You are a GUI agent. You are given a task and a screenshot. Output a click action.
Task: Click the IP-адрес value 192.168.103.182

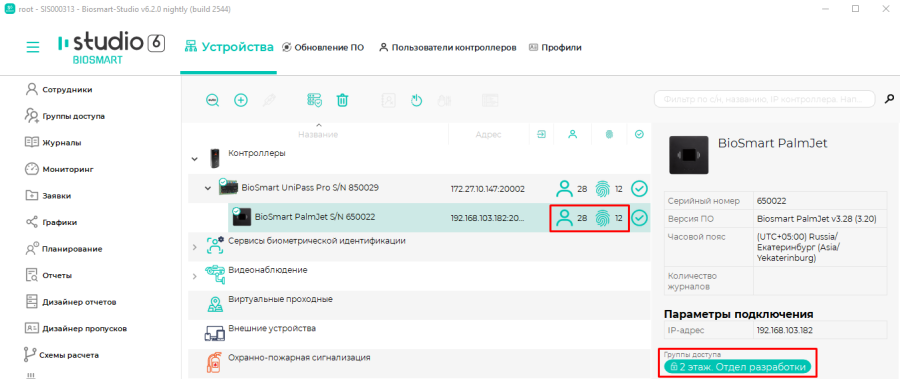(x=785, y=330)
